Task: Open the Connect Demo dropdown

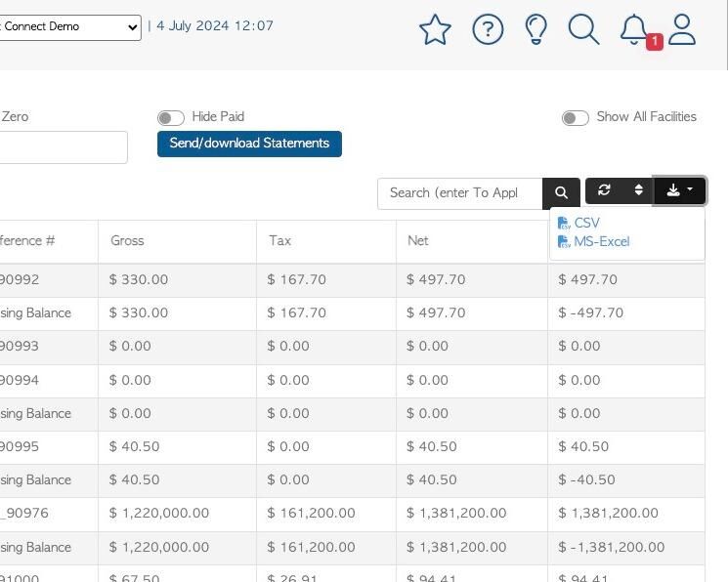Action: coord(69,27)
